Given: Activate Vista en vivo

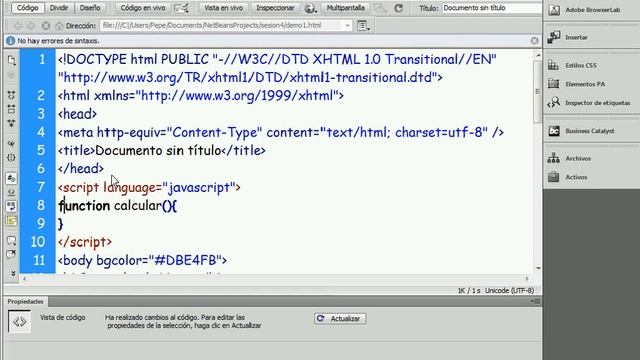Looking at the screenshot, I should click(x=223, y=8).
